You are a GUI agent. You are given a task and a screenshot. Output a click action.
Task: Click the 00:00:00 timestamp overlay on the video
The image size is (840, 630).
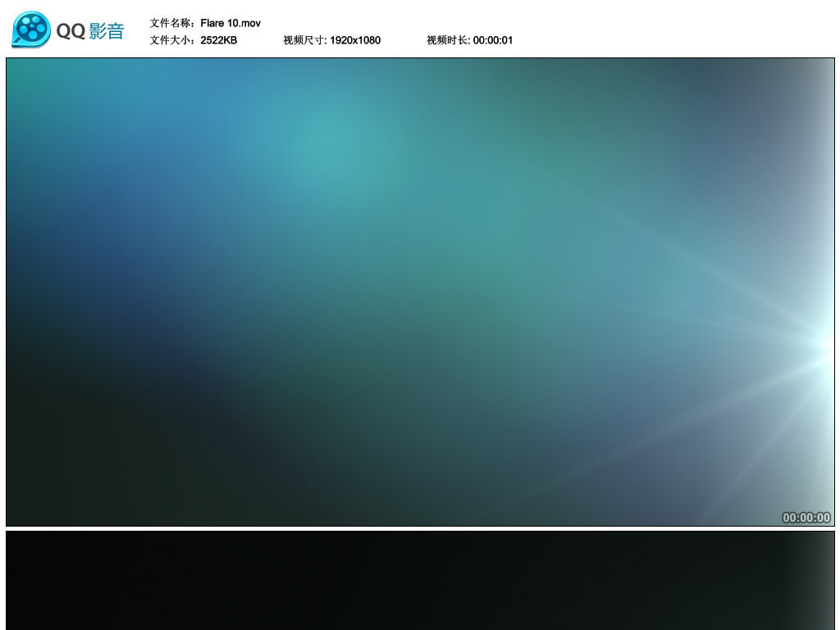(x=805, y=517)
